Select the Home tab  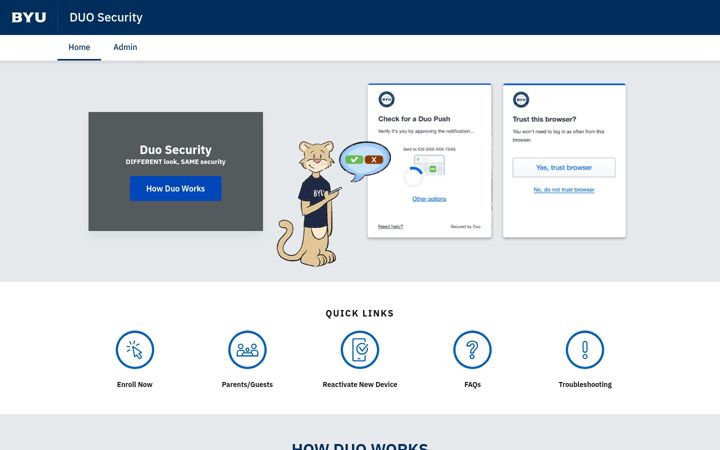[79, 47]
